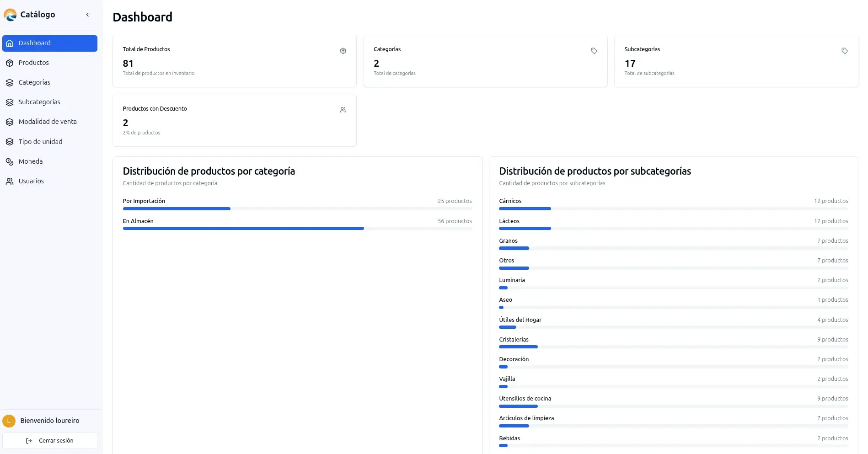The height and width of the screenshot is (454, 868).
Task: Click the users icon on Productos con Descuento card
Action: [343, 110]
